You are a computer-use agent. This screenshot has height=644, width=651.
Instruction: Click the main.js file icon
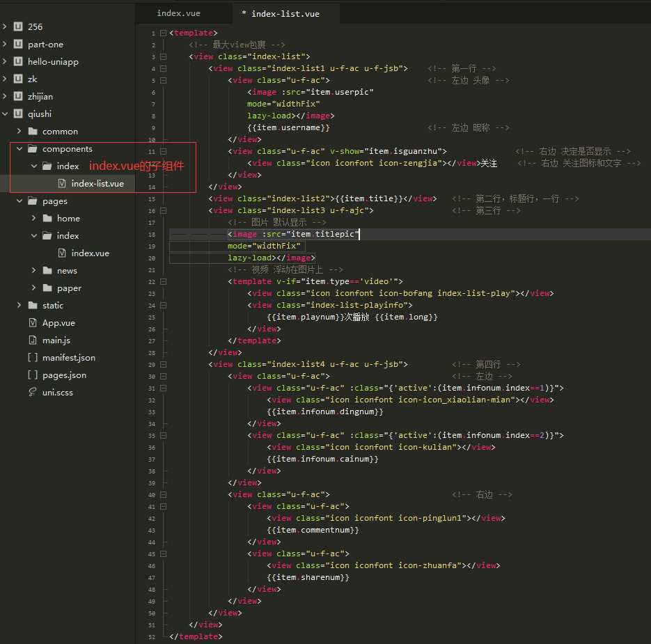(33, 340)
